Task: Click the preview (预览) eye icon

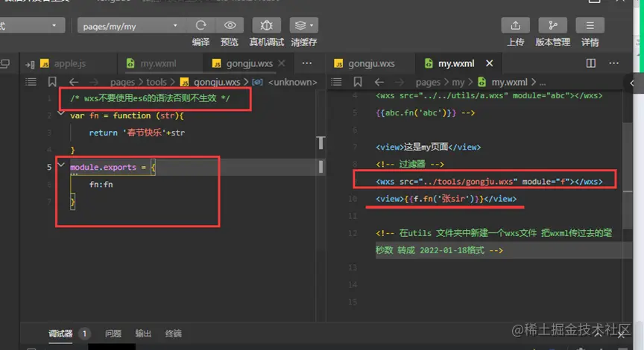Action: coord(230,25)
